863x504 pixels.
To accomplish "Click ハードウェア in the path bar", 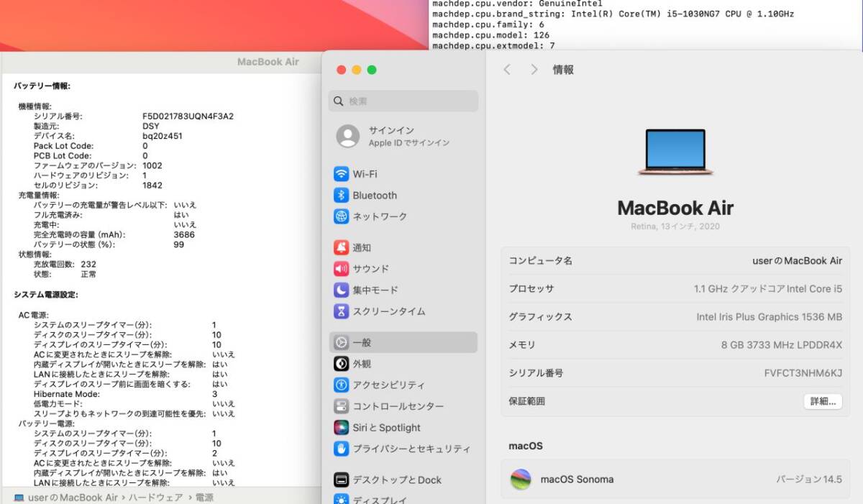I will coord(155,498).
